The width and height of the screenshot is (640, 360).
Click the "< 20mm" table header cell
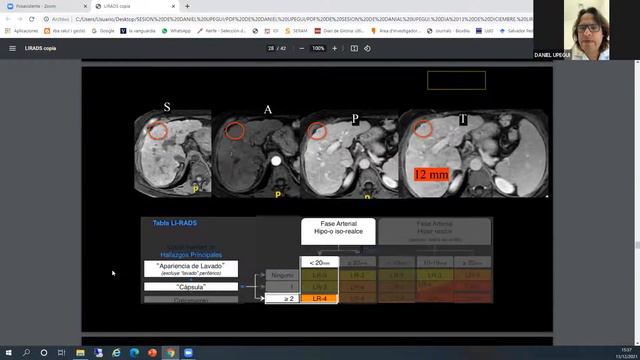coord(319,262)
